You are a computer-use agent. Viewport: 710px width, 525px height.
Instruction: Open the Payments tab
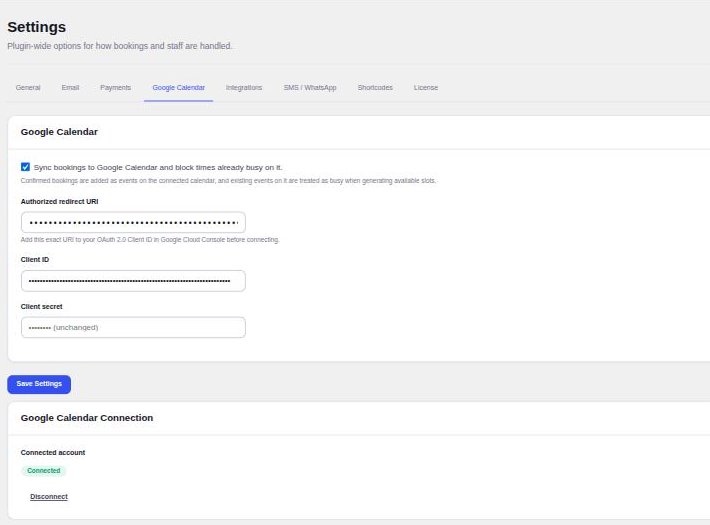[115, 87]
